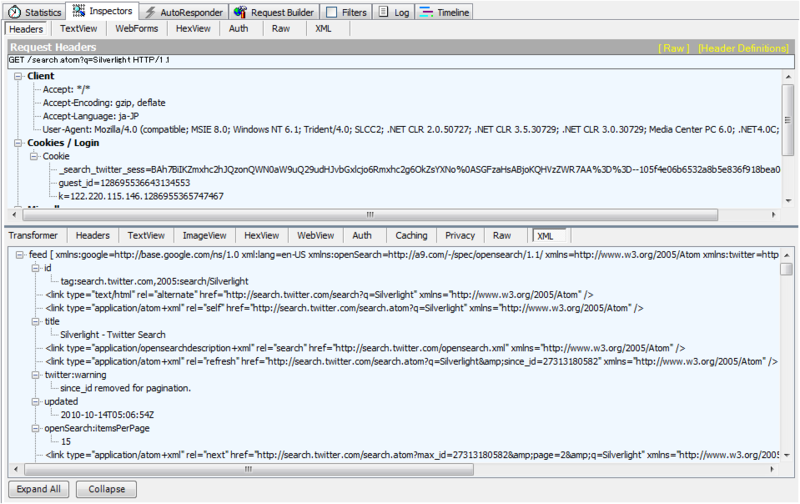Collapse the Client header group

(x=18, y=76)
